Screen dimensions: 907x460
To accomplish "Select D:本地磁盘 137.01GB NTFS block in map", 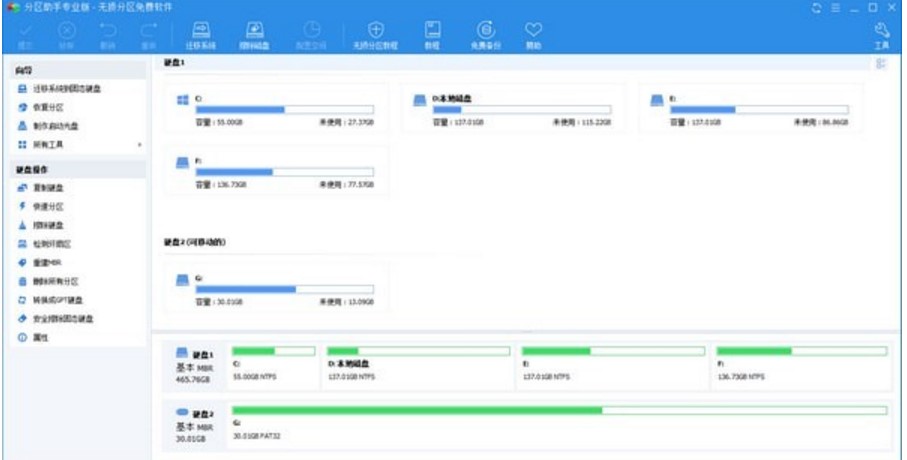I will point(418,365).
